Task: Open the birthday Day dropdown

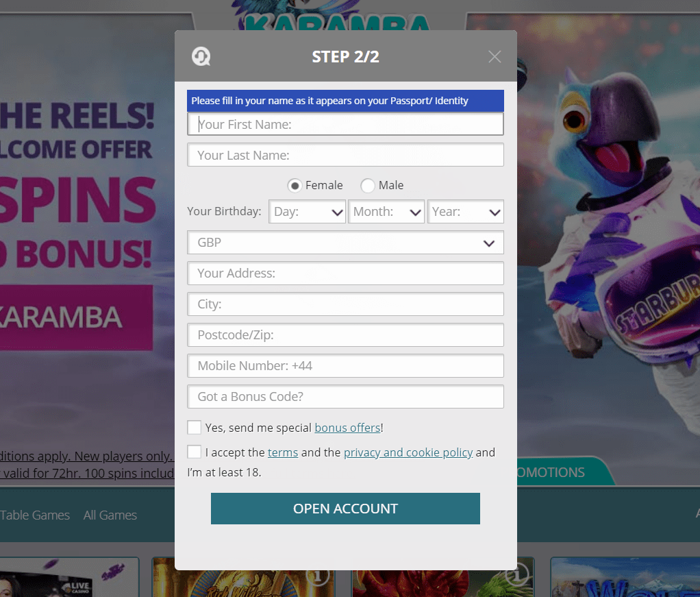Action: 307,212
